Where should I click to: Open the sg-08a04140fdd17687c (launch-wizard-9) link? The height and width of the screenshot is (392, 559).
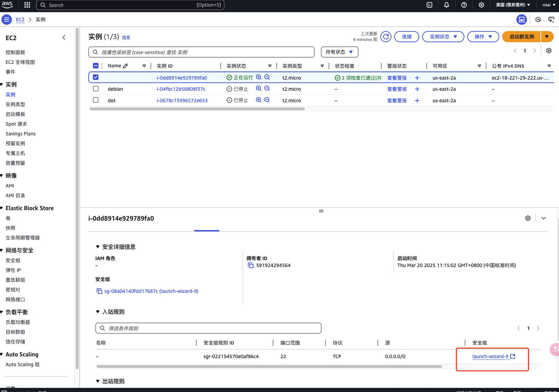(x=151, y=291)
